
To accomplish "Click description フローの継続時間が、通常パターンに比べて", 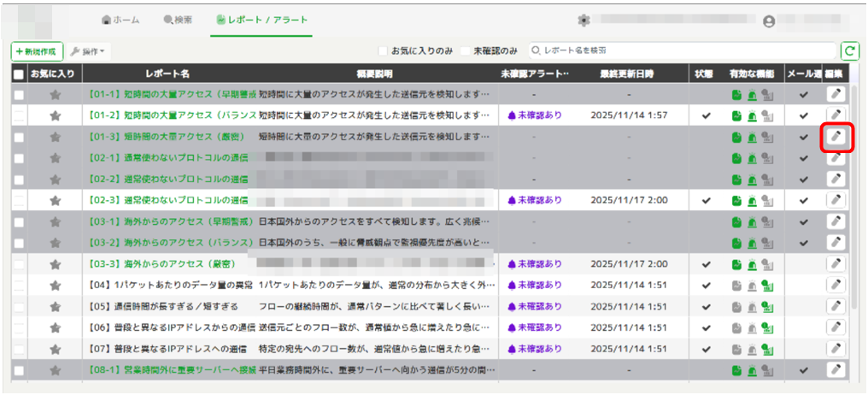I will point(374,307).
